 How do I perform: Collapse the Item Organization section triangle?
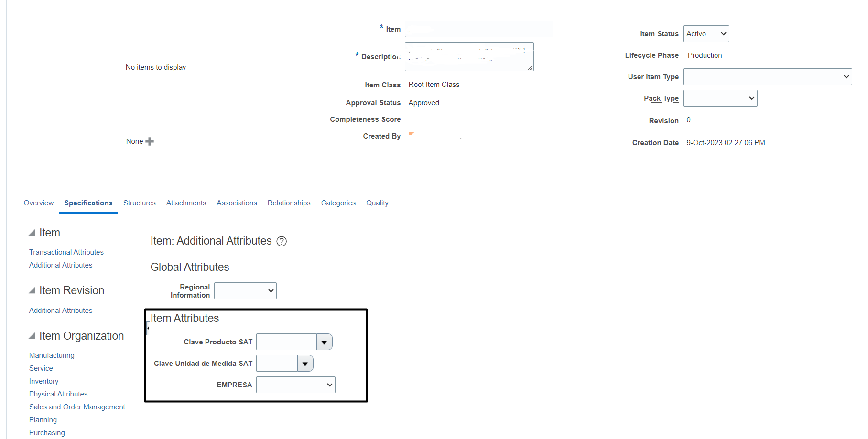click(32, 335)
